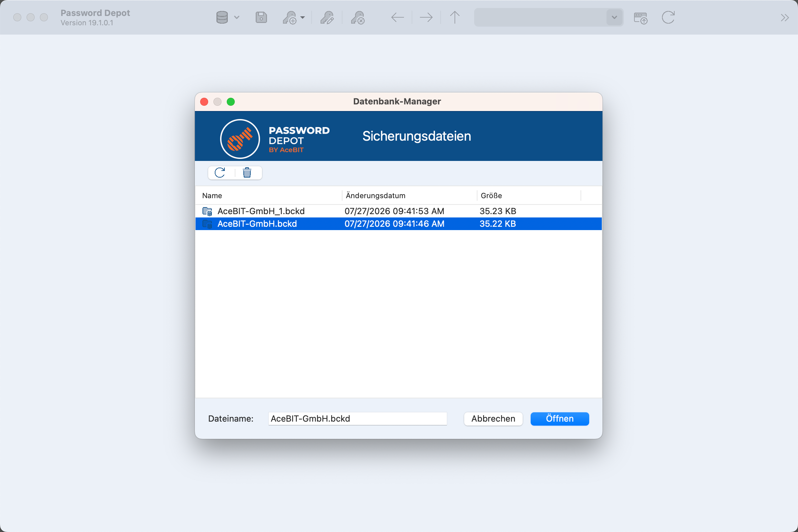Expand the database dropdown arrow
Image resolution: width=798 pixels, height=532 pixels.
point(237,17)
